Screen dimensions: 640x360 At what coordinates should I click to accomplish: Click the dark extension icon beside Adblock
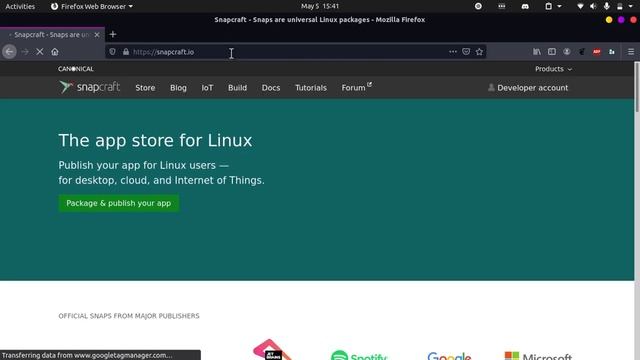[582, 51]
